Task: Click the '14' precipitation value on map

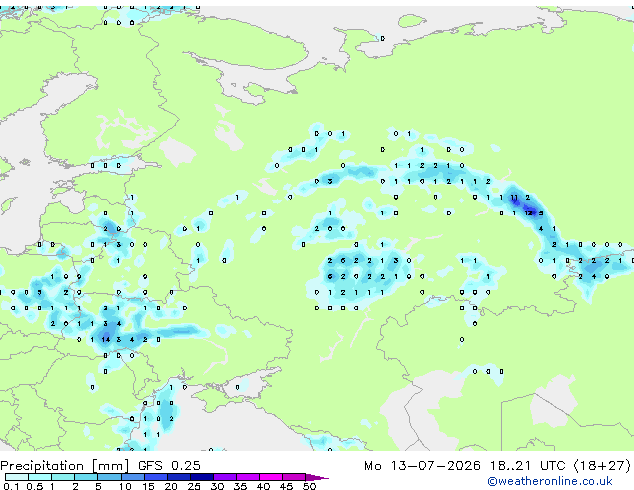Action: [x=106, y=340]
